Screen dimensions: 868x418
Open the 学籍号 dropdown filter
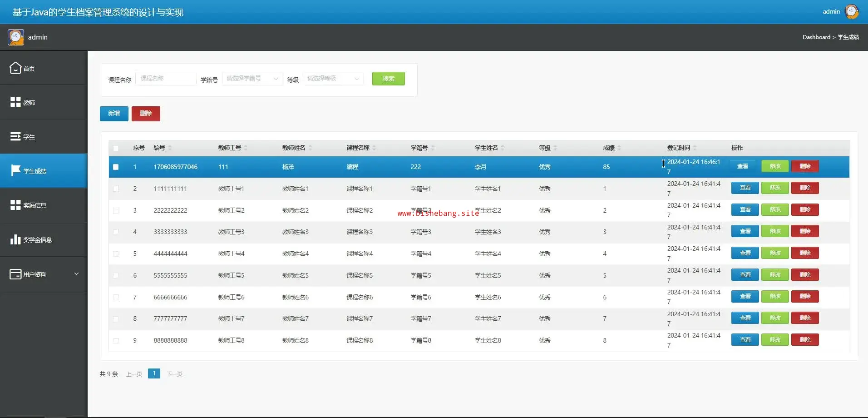[252, 79]
